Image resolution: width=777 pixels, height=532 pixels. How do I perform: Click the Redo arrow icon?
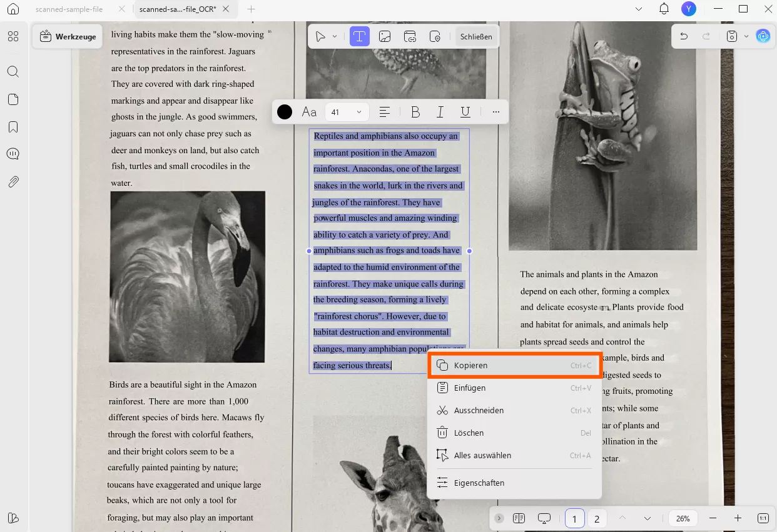point(706,36)
